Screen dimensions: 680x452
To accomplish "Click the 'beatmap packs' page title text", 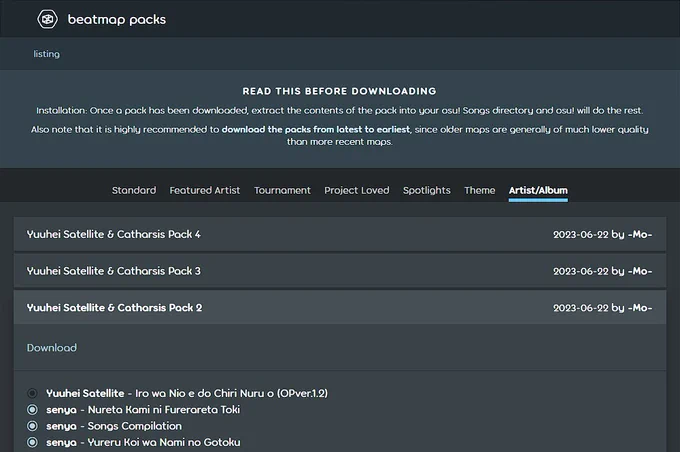I will point(117,20).
